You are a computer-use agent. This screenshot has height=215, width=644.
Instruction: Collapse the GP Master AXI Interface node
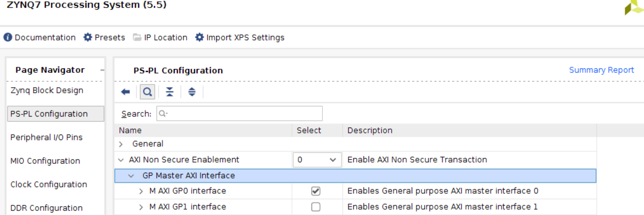pyautogui.click(x=131, y=176)
